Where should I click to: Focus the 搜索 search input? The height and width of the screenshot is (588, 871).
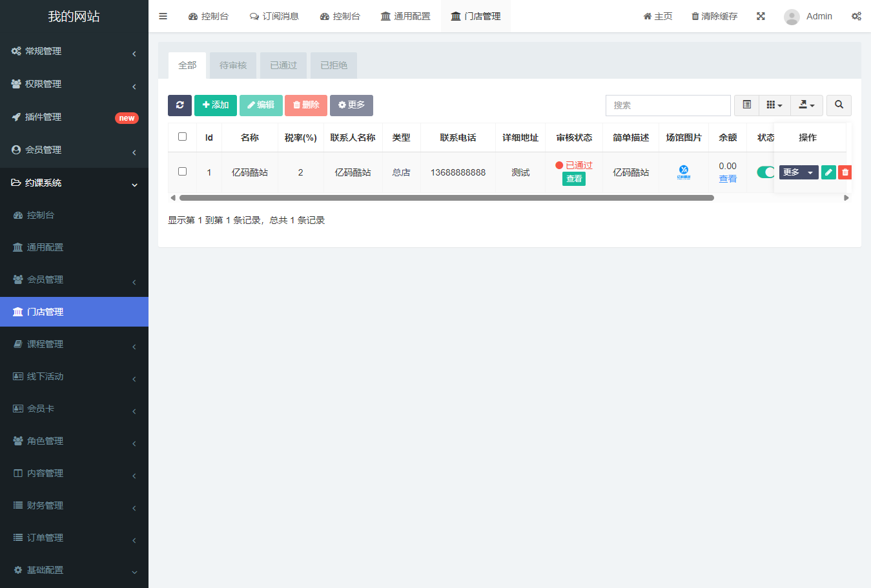[668, 105]
